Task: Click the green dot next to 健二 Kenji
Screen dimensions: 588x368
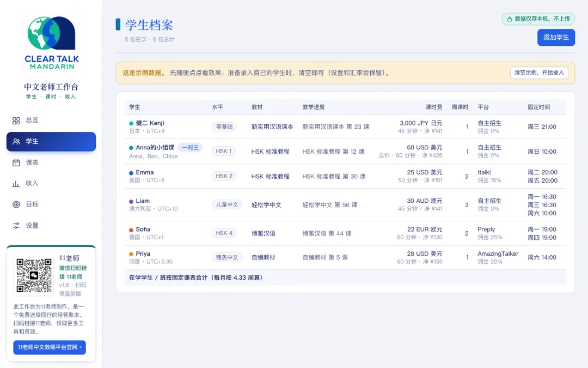Action: click(x=131, y=124)
